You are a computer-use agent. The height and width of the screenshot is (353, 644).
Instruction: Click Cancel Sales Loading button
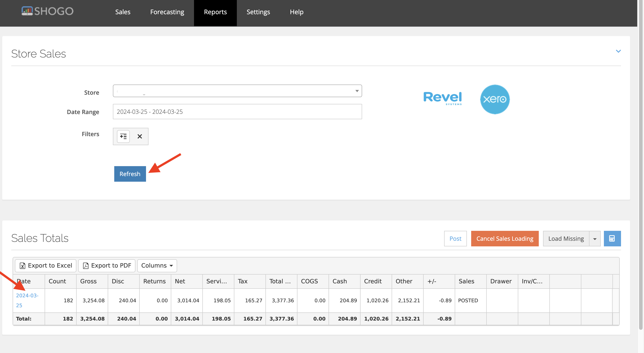pos(505,239)
